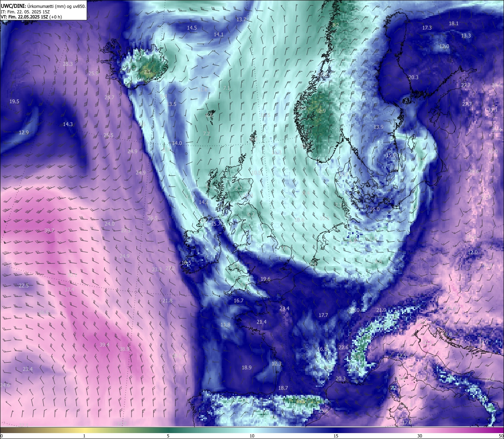
Task: Click the map value 12.3
Action: tap(276, 364)
